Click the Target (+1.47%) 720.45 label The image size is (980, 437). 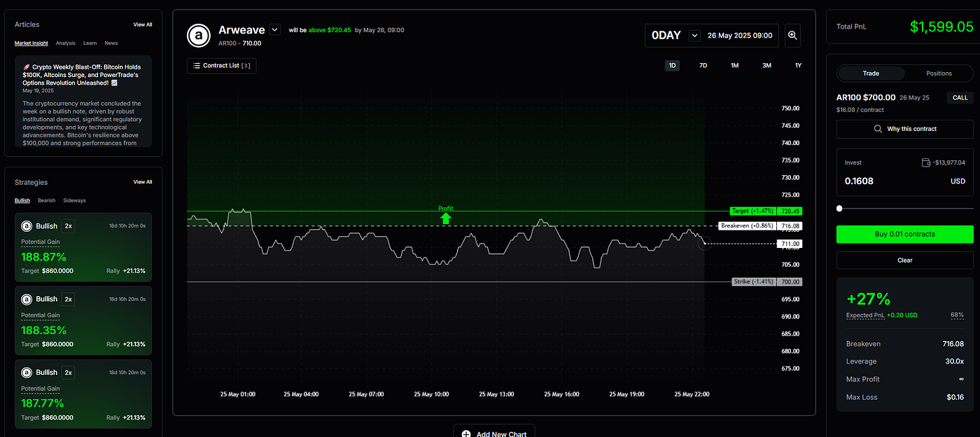click(765, 211)
